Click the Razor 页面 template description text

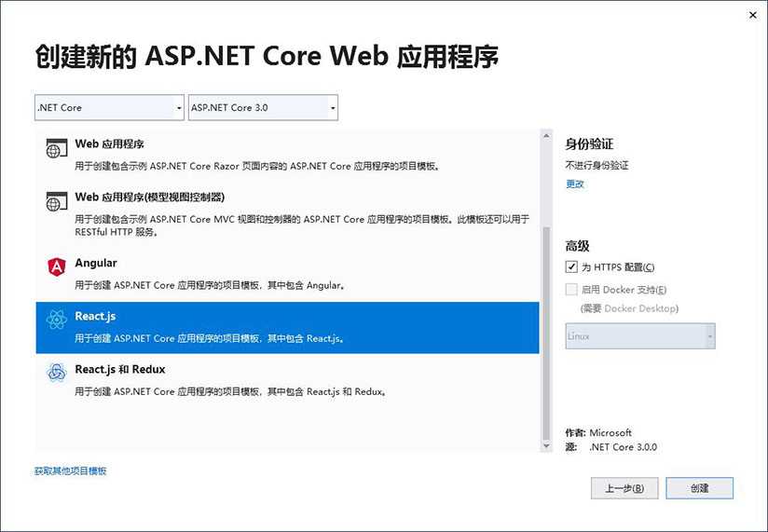(x=257, y=166)
